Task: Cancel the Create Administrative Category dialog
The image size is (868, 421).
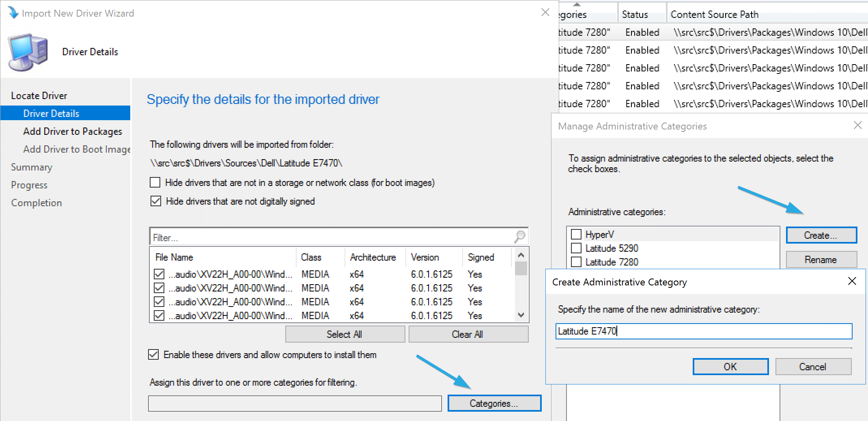Action: coord(813,366)
